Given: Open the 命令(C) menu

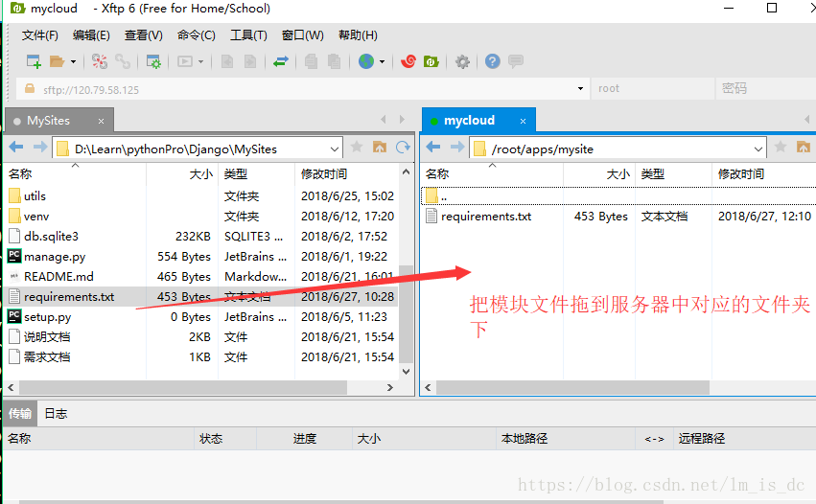Looking at the screenshot, I should tap(196, 35).
